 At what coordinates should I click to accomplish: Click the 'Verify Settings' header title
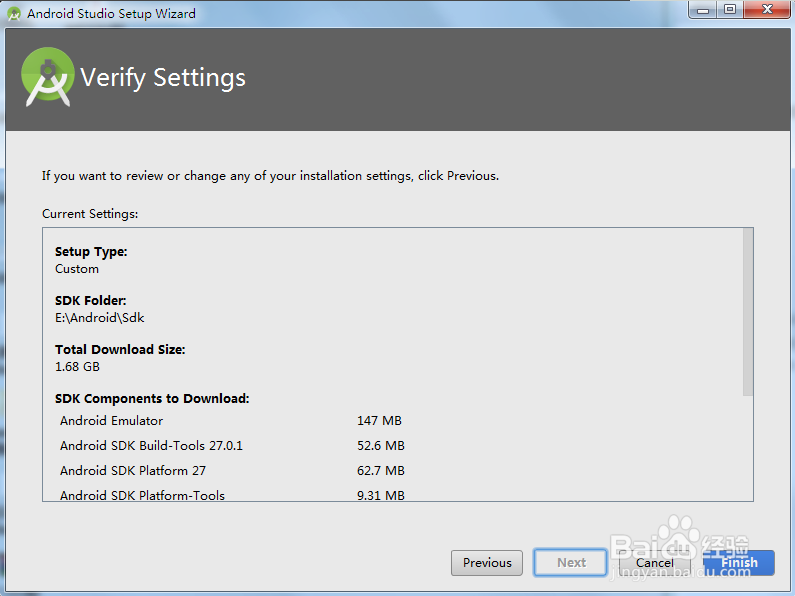coord(163,78)
